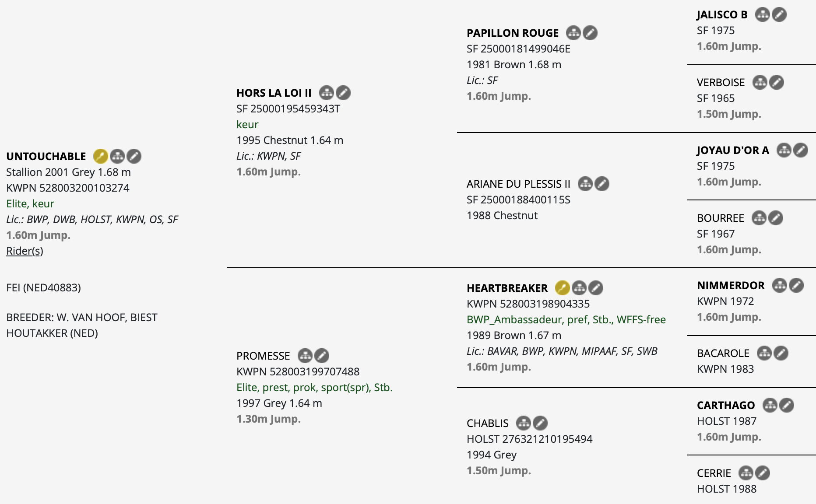Click edit pencil next to CERRIE
Screen dimensions: 816x504
tap(763, 473)
